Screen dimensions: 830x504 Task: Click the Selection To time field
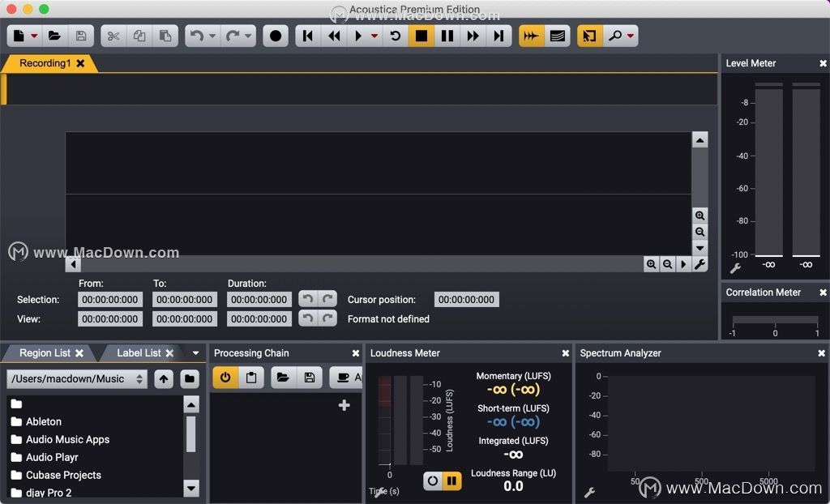click(185, 300)
